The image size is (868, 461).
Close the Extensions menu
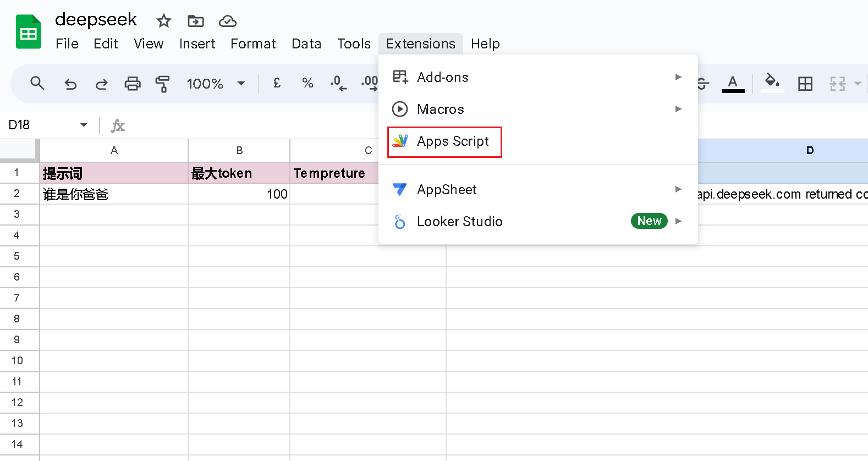[421, 43]
